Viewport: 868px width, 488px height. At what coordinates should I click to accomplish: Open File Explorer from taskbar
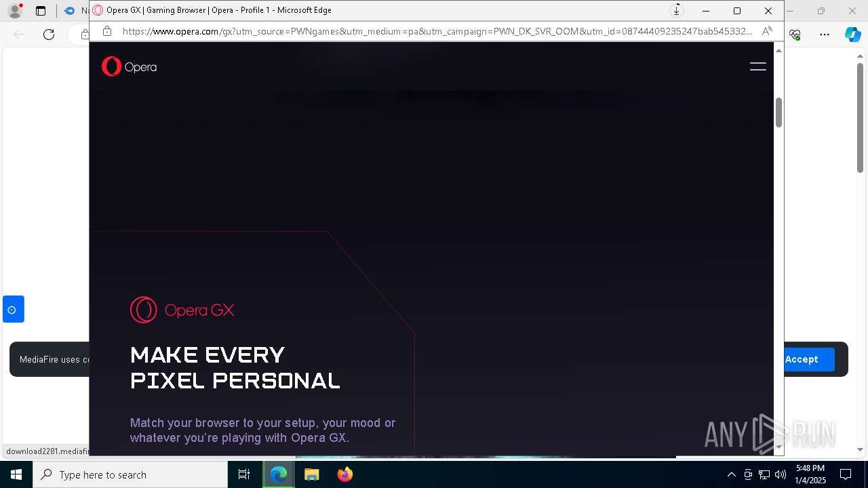pos(312,474)
